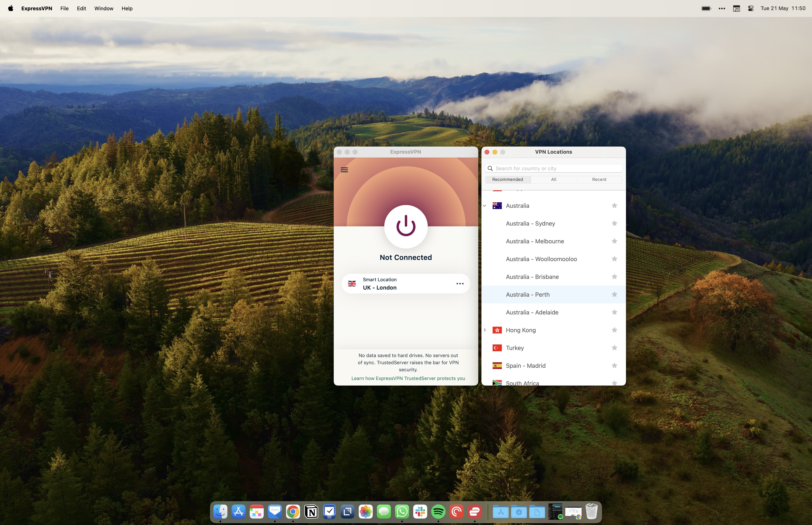Screen dimensions: 812x525
Task: Open the hamburger menu in ExpressVPN
Action: click(x=344, y=170)
